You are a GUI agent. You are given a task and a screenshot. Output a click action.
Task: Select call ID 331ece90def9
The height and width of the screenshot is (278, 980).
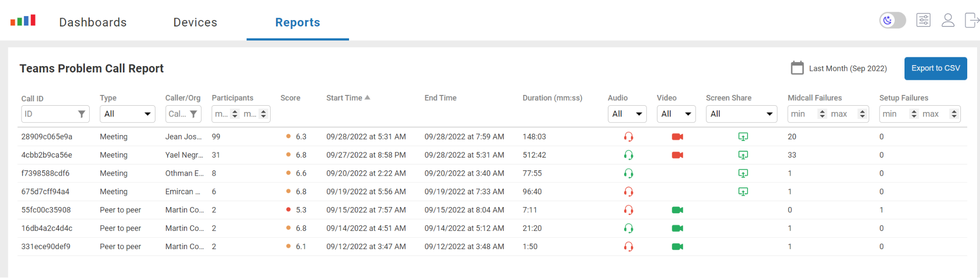click(46, 247)
